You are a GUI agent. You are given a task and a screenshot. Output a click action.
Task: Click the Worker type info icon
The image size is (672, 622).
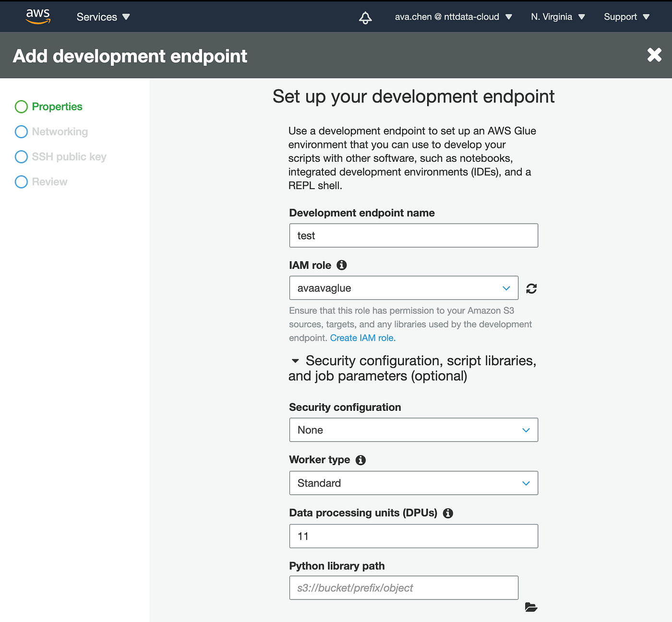click(x=360, y=460)
